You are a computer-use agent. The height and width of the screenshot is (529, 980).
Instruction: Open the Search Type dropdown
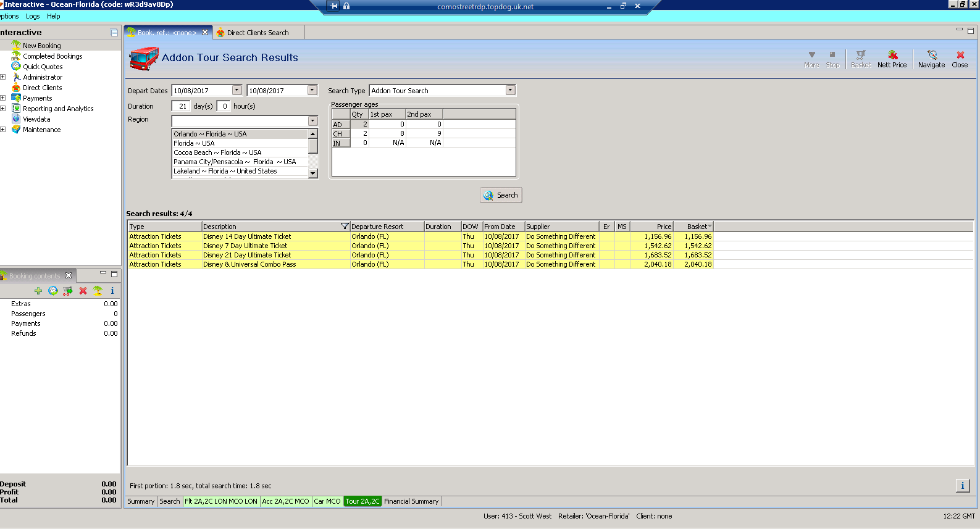pyautogui.click(x=510, y=90)
